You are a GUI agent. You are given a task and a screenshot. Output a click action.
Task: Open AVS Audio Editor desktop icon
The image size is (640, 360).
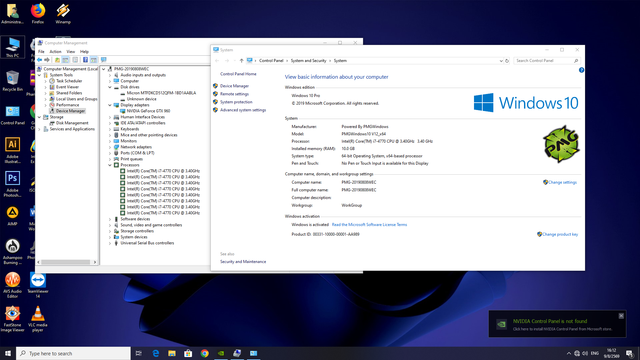coord(12,285)
